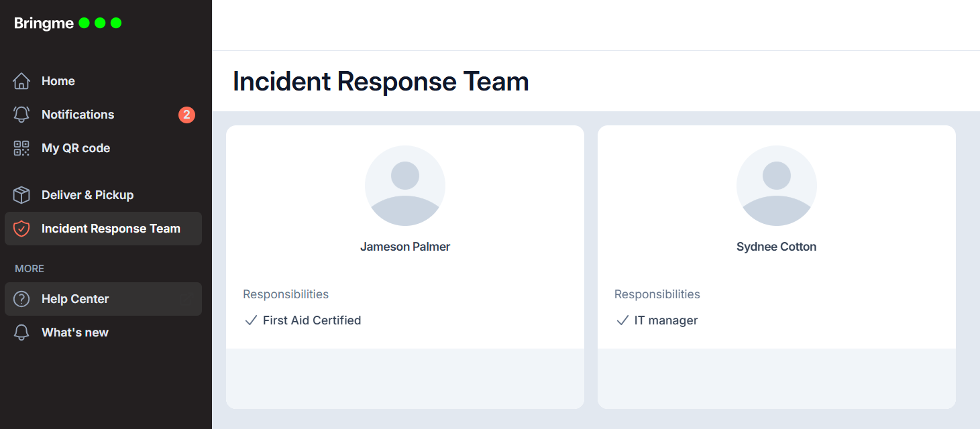Click the Notifications bell icon
The height and width of the screenshot is (429, 980).
pos(21,115)
